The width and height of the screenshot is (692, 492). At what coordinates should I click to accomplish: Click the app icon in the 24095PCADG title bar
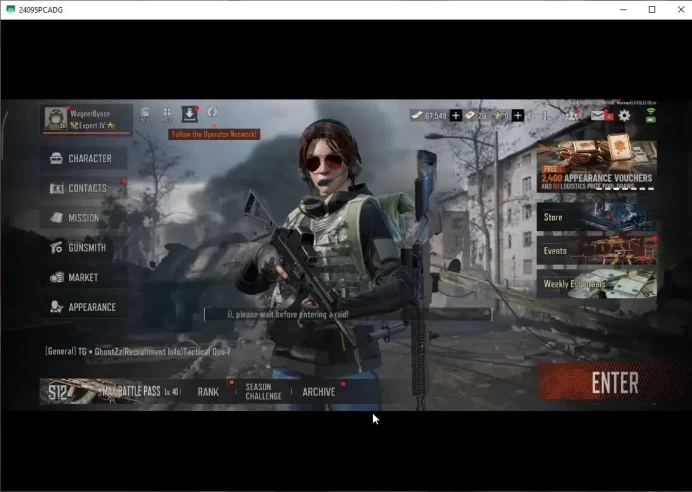click(x=11, y=9)
